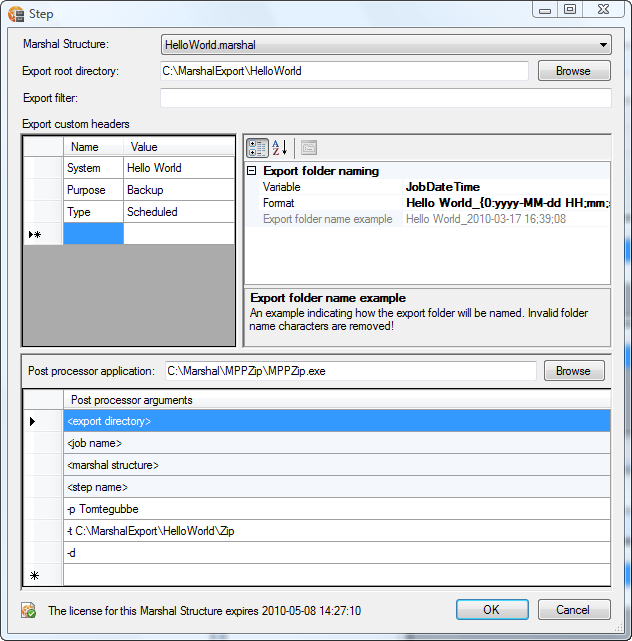Select the Format property row
The image size is (632, 641).
pos(428,203)
